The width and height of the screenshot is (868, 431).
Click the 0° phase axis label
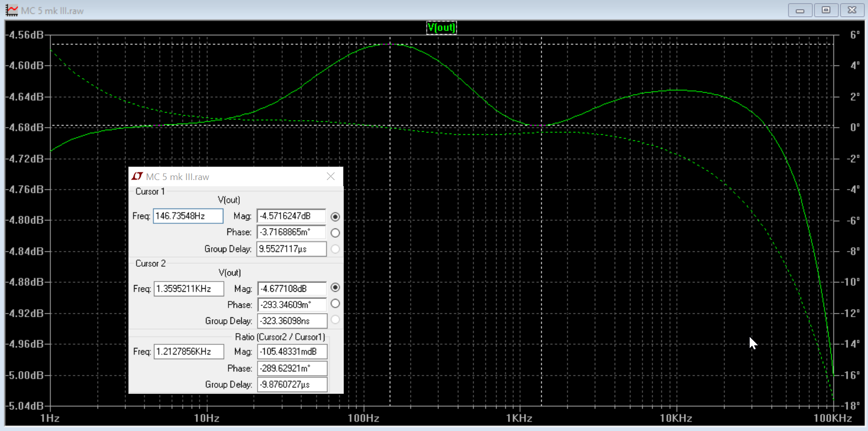point(855,128)
